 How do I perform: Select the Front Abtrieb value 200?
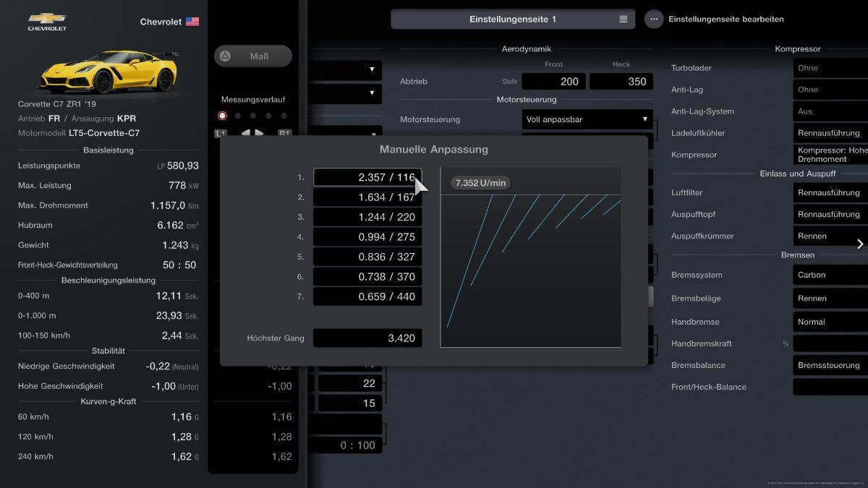point(553,81)
